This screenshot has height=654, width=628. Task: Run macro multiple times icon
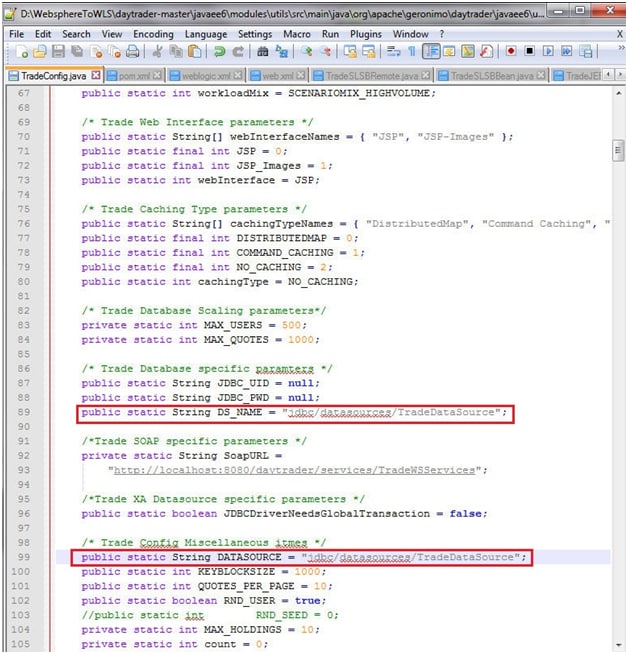click(x=567, y=51)
